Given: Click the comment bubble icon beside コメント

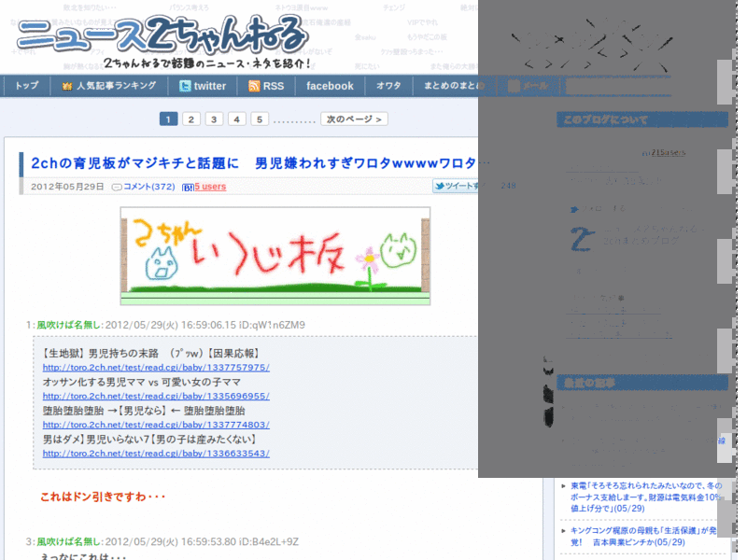Looking at the screenshot, I should [116, 188].
